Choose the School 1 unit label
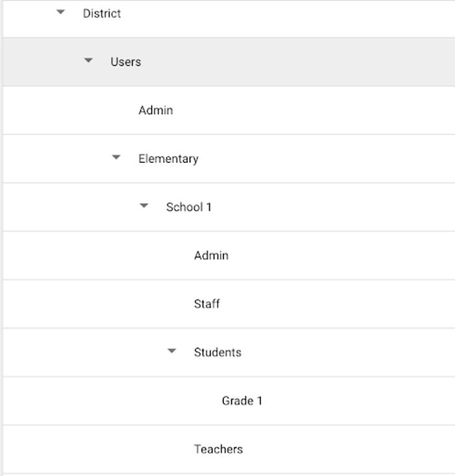Screen dimensions: 455x476 188,207
